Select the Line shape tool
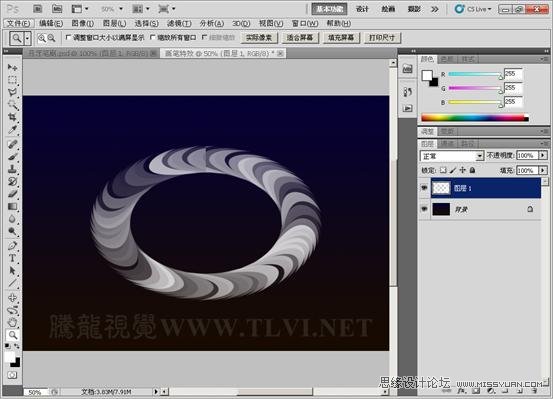 pos(12,283)
